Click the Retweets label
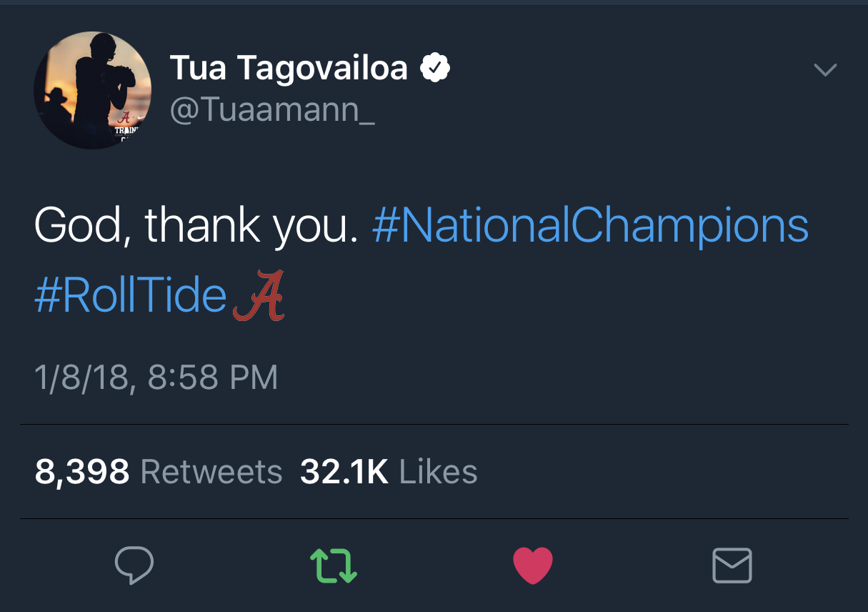Viewport: 868px width, 612px height. pos(211,473)
